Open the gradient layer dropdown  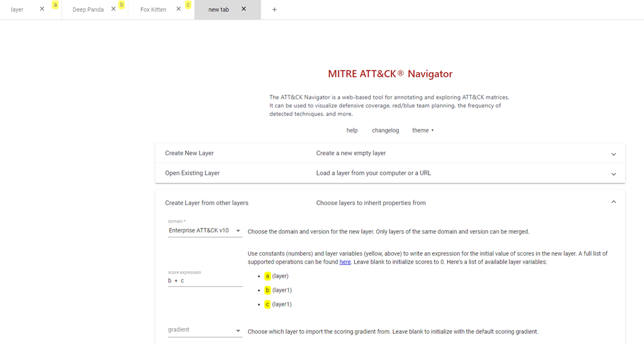[x=205, y=330]
